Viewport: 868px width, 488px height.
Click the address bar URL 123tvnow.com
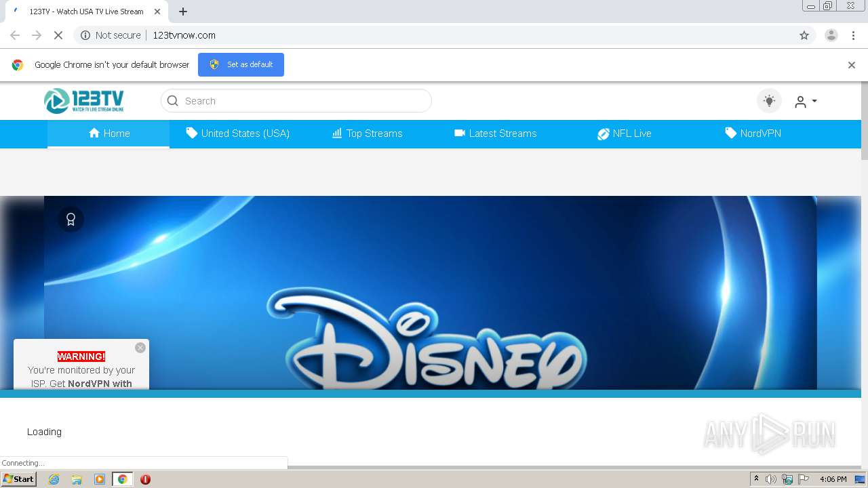tap(184, 35)
